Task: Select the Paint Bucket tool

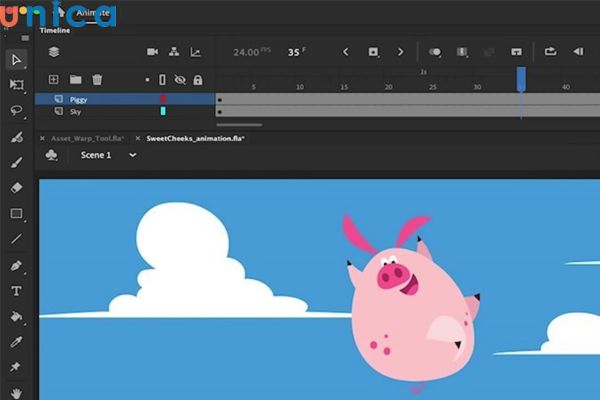Action: point(16,316)
